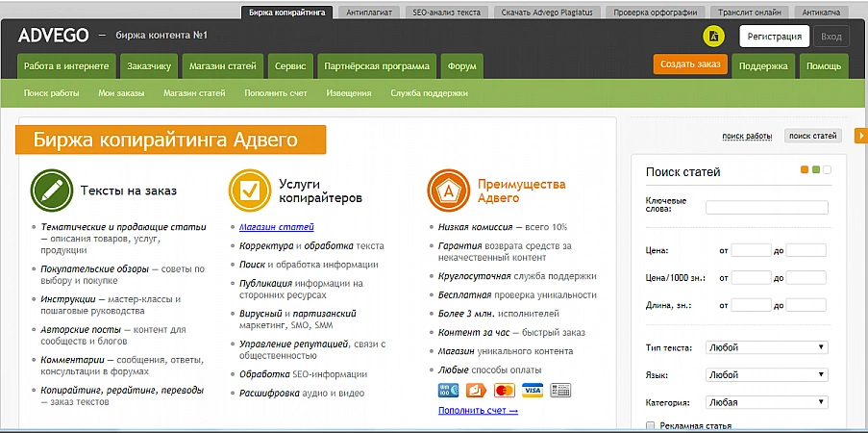Click the ADVEGO logo
This screenshot has height=433, width=868.
[x=53, y=37]
